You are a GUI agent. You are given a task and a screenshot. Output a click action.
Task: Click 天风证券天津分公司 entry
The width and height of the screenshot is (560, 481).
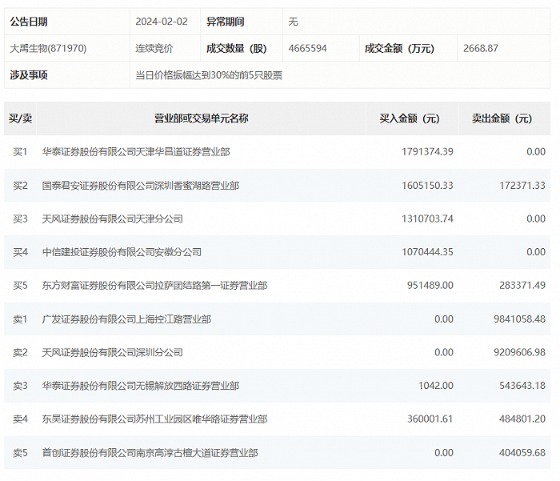click(x=112, y=219)
